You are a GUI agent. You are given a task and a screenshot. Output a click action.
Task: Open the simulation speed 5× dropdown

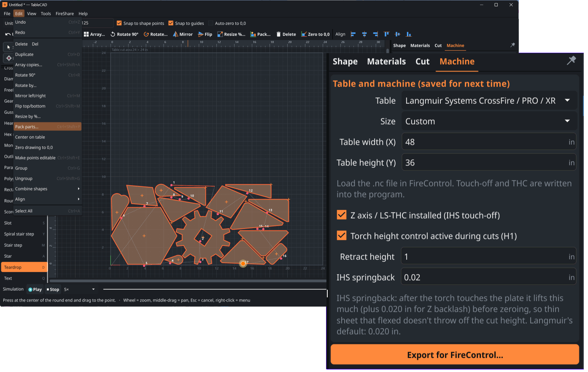79,289
